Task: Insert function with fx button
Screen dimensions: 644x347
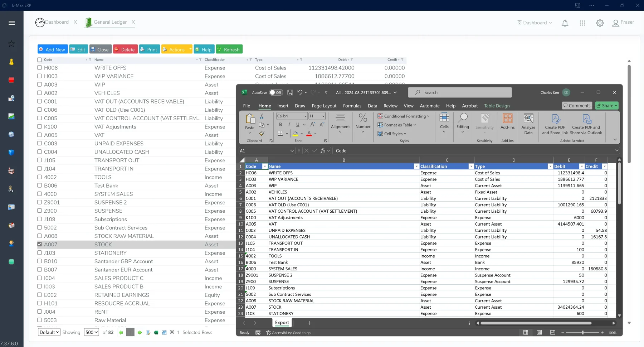Action: 323,151
